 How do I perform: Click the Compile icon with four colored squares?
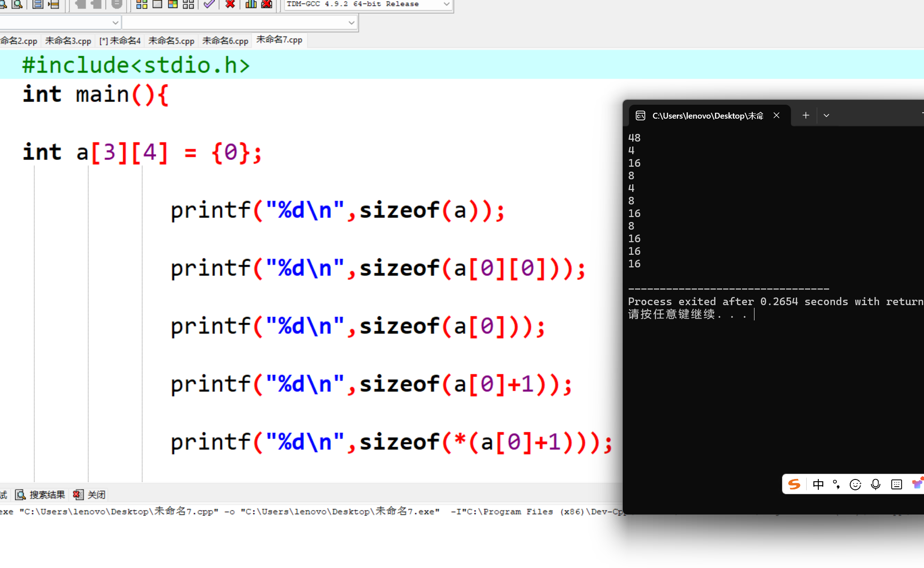pyautogui.click(x=142, y=4)
